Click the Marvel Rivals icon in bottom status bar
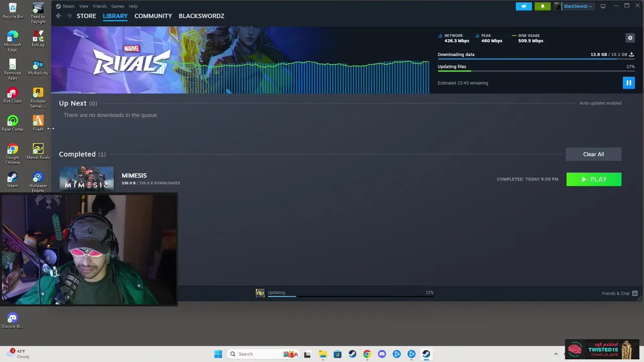This screenshot has height=362, width=644. click(260, 293)
